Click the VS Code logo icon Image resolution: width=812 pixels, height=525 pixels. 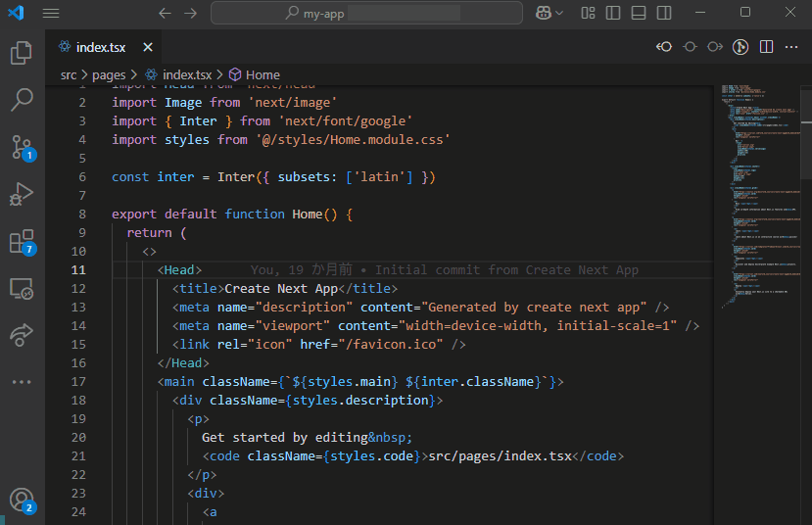16,13
